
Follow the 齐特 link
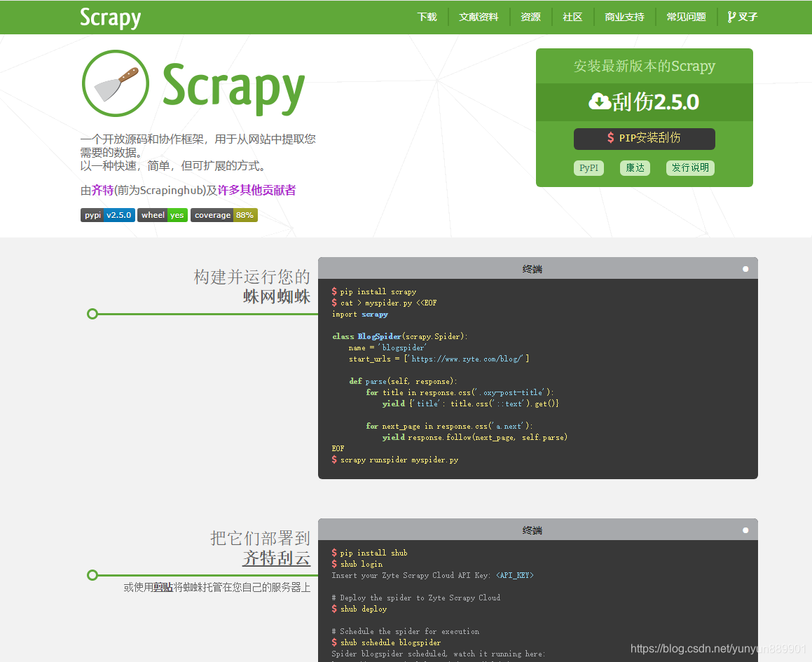102,190
